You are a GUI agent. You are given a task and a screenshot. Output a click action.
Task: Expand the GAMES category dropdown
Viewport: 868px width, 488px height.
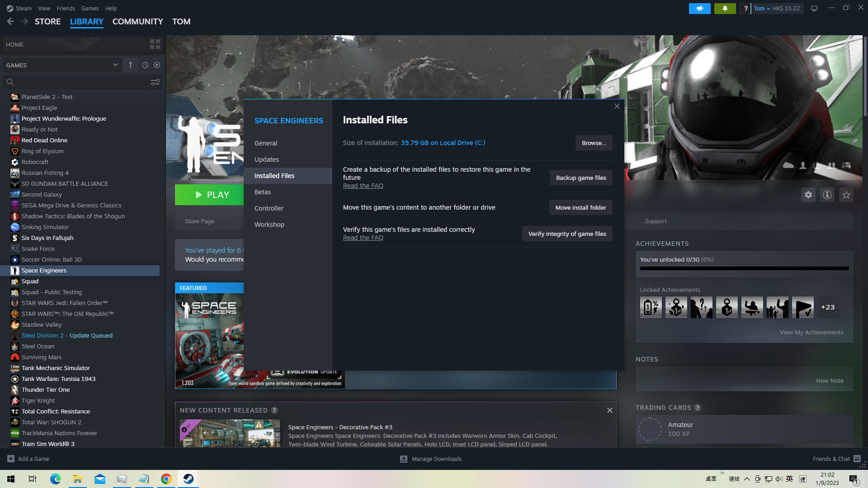click(x=115, y=65)
